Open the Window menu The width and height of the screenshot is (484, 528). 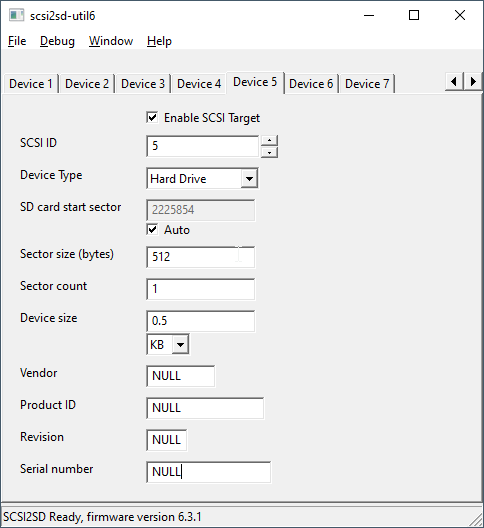click(x=111, y=41)
